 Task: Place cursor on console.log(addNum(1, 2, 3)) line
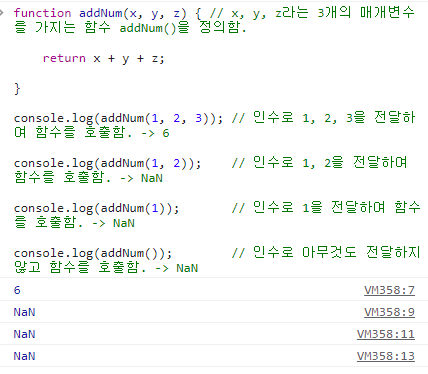[x=118, y=118]
